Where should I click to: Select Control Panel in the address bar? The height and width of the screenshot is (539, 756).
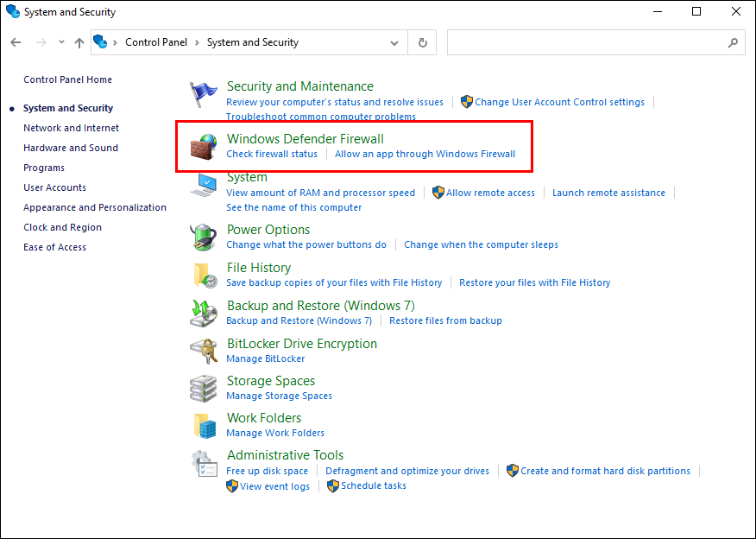pyautogui.click(x=156, y=42)
